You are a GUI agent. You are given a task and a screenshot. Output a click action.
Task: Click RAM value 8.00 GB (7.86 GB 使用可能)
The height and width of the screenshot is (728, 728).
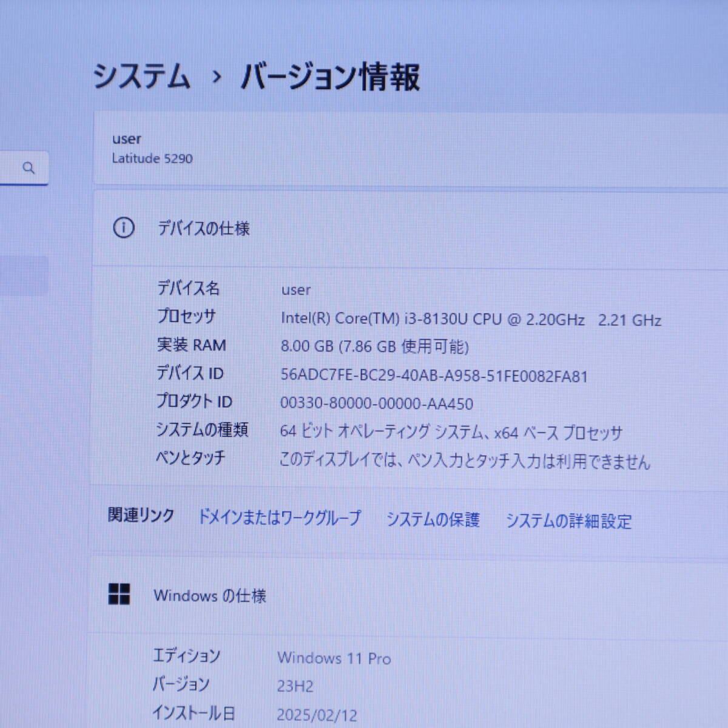click(x=374, y=346)
